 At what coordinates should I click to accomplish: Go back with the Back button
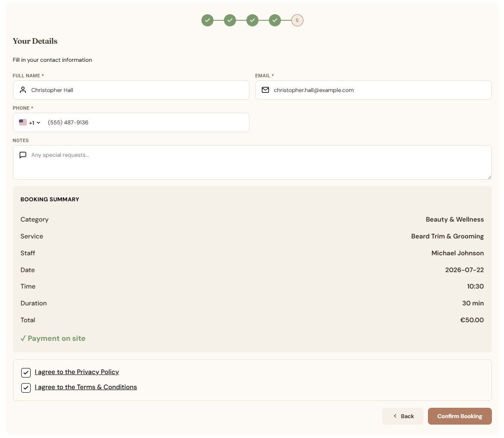(403, 416)
